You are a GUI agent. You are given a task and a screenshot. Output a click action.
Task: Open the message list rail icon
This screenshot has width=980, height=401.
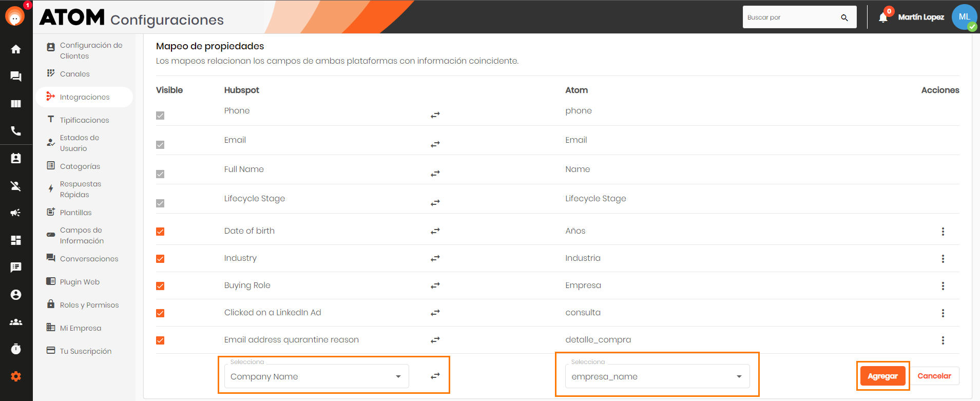[x=16, y=267]
